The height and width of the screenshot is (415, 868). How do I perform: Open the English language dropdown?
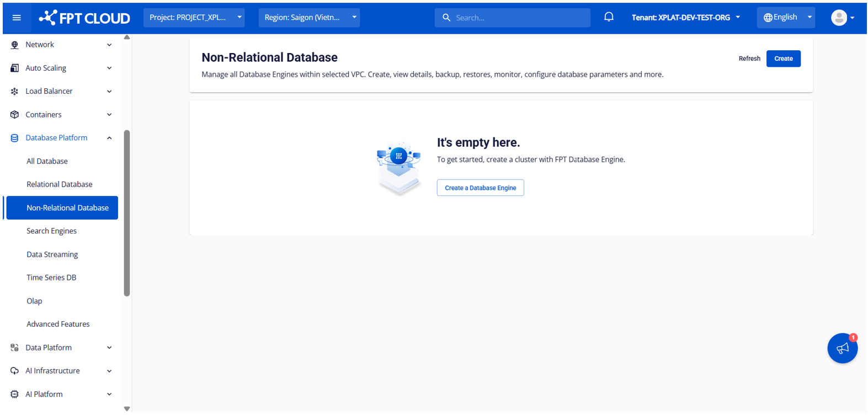[786, 18]
